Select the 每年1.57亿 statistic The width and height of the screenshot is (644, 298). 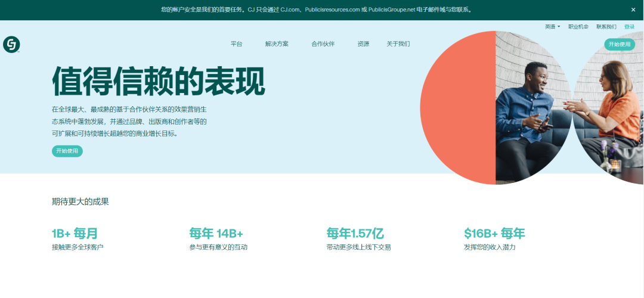point(355,233)
